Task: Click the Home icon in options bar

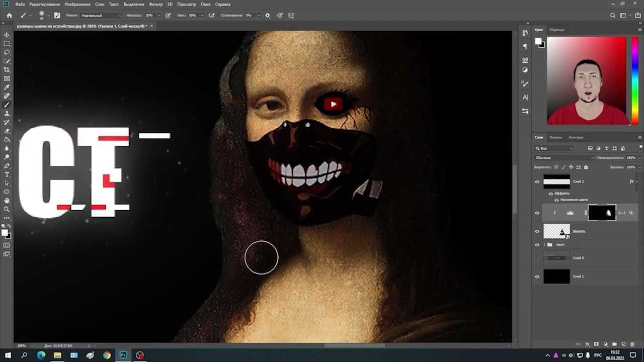Action: (9, 16)
